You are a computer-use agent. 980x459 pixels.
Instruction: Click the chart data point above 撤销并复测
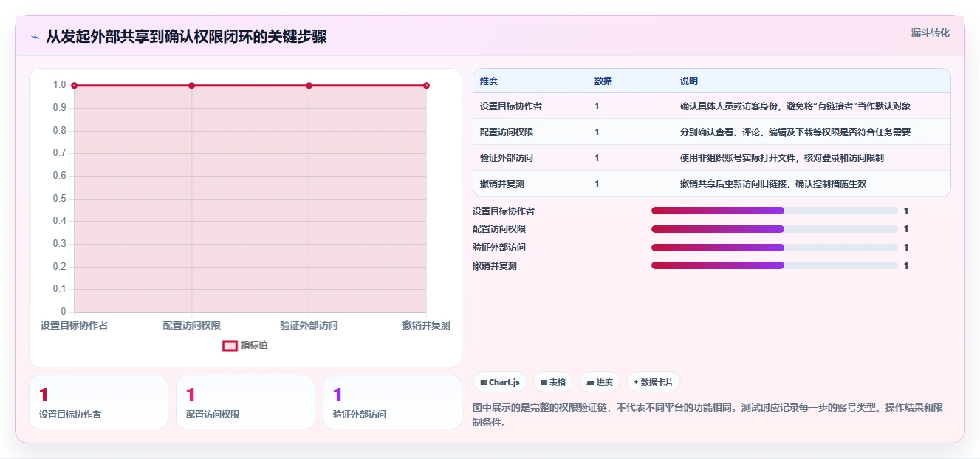[426, 86]
